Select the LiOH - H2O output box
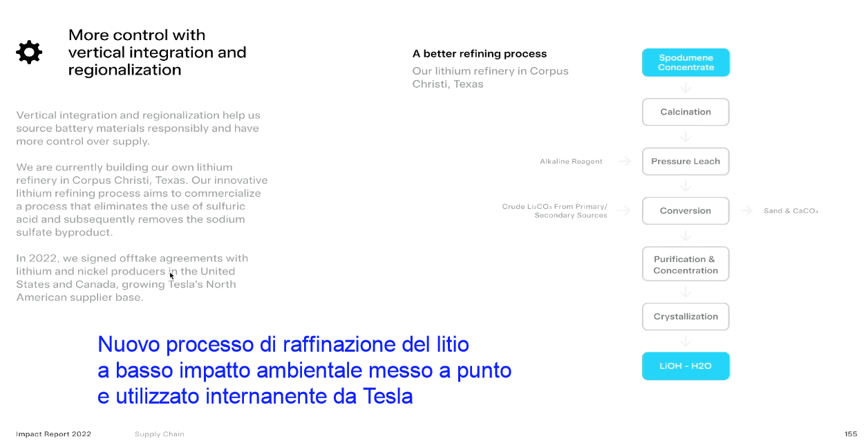868x448 pixels. tap(686, 366)
